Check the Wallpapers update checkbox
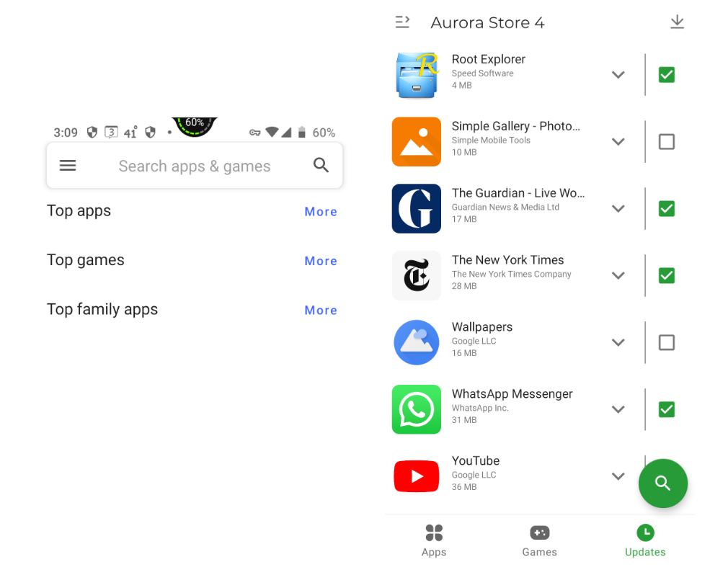This screenshot has width=728, height=575. (x=667, y=342)
